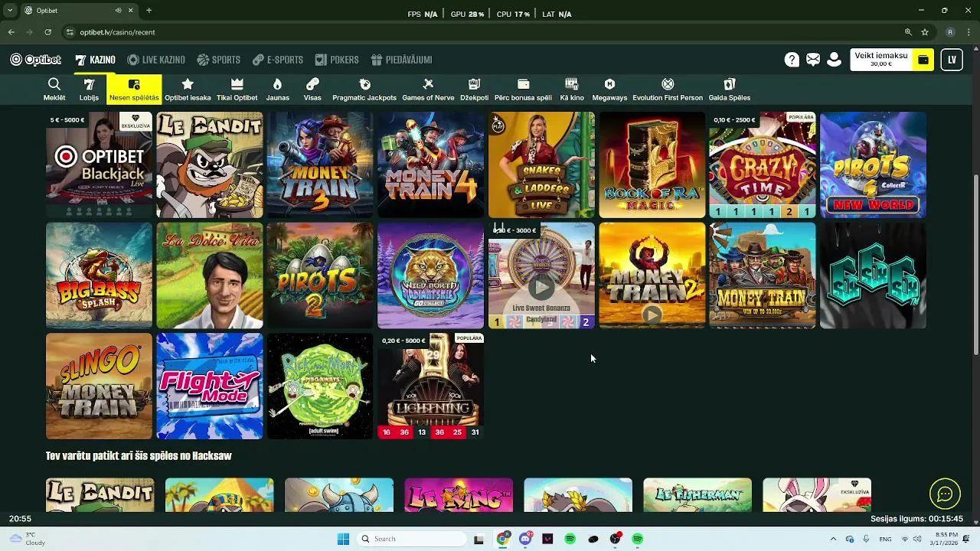This screenshot has height=551, width=980.
Task: Switch to the POKERS tab
Action: click(336, 60)
